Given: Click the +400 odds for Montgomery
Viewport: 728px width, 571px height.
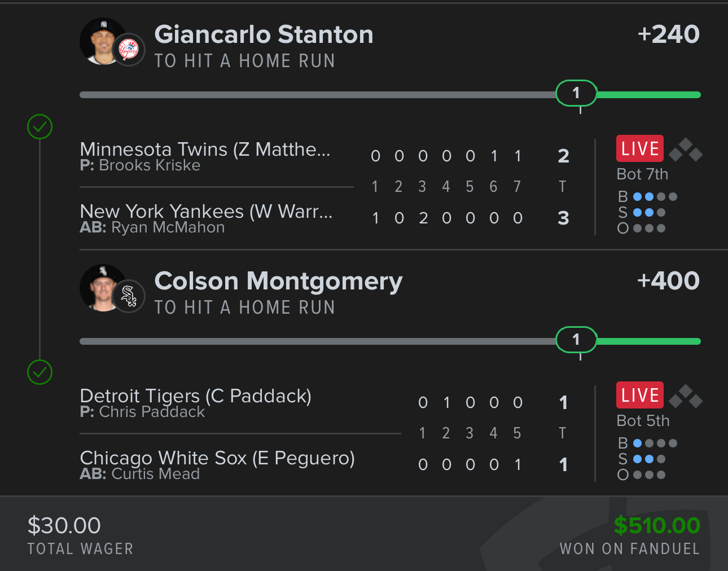Looking at the screenshot, I should point(668,281).
